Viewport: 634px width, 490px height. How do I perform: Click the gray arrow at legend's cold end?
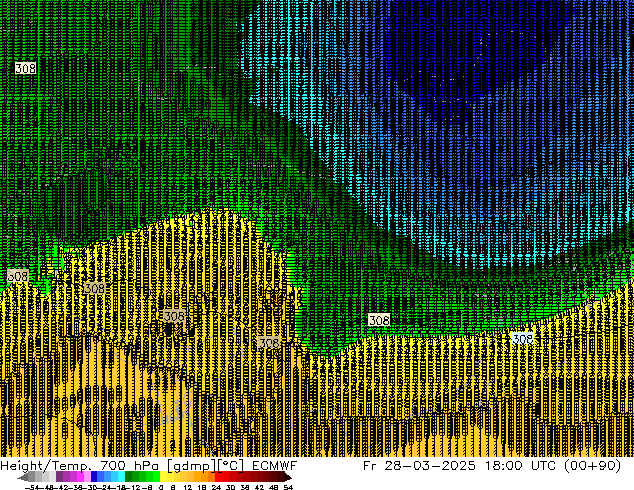point(22,477)
